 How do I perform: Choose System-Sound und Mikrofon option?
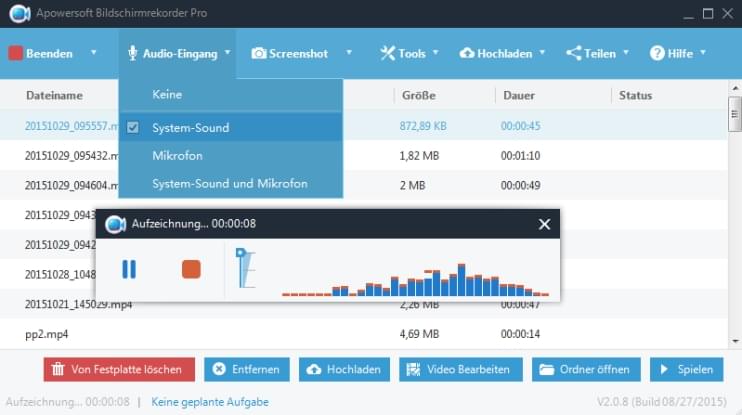[x=229, y=184]
